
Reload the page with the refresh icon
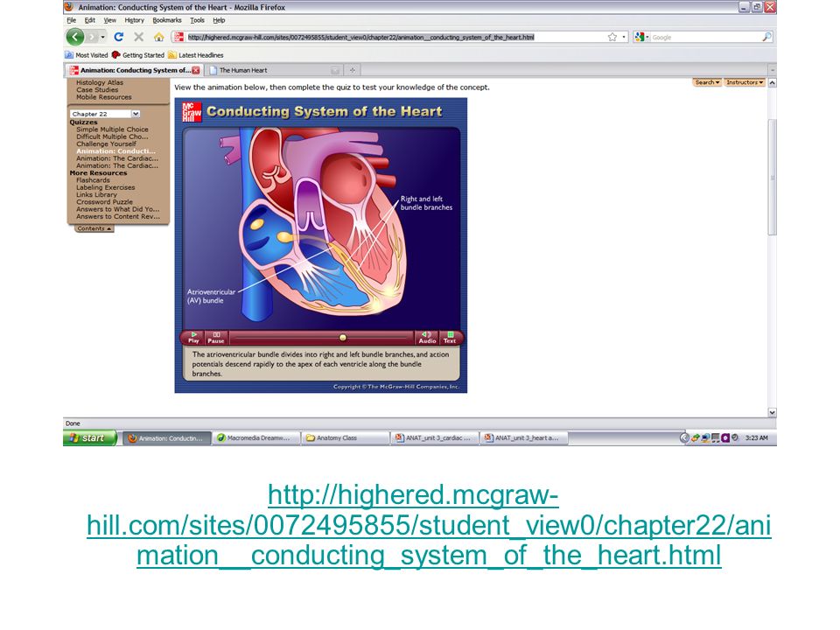[x=119, y=37]
